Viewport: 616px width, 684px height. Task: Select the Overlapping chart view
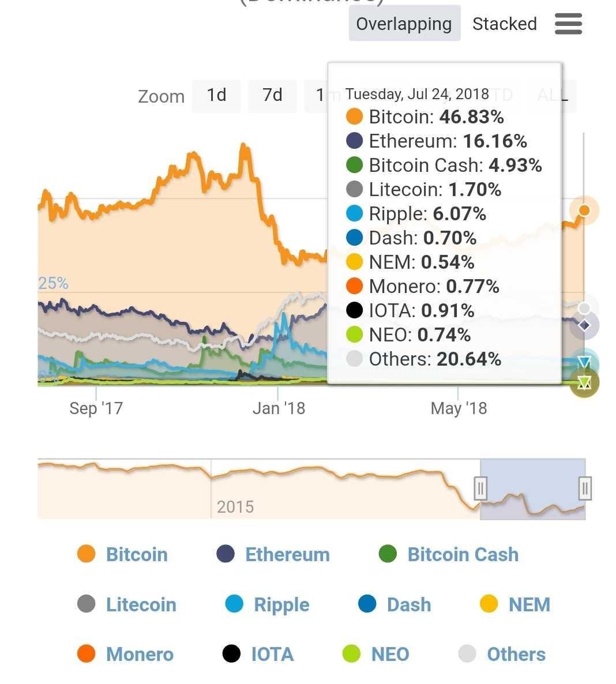pos(404,24)
